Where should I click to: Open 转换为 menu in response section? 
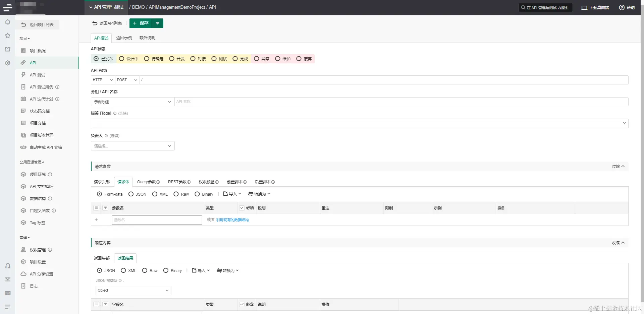point(227,270)
